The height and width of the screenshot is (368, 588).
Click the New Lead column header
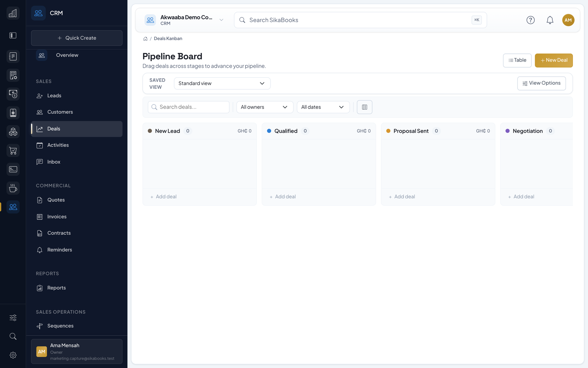pyautogui.click(x=200, y=131)
